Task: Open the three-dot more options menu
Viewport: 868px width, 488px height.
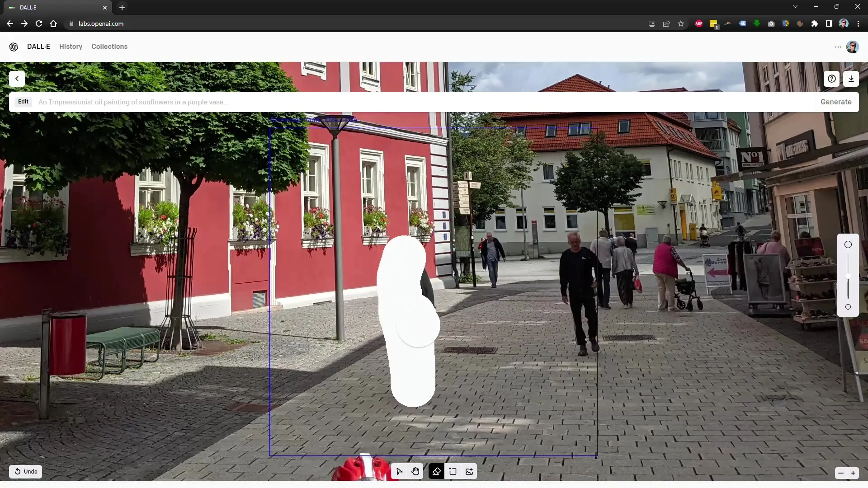Action: tap(838, 47)
